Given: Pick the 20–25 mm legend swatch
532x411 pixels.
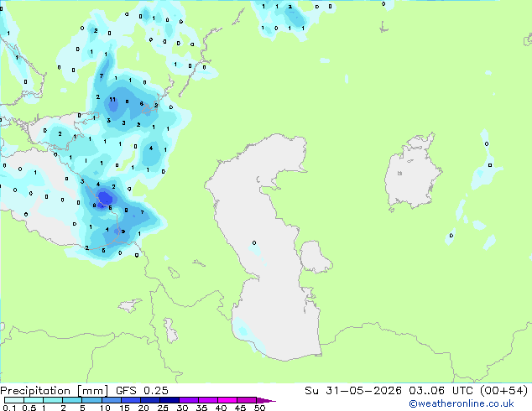Looking at the screenshot, I should tap(149, 400).
